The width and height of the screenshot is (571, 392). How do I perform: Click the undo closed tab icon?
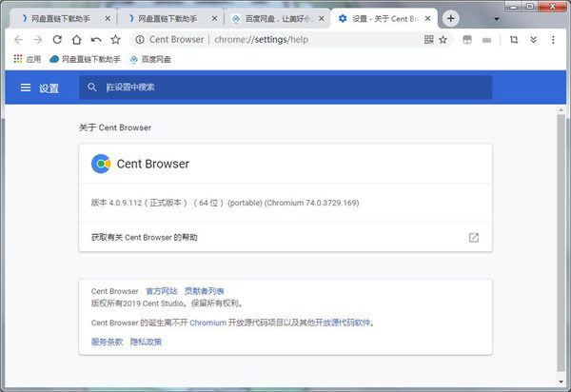click(x=96, y=39)
